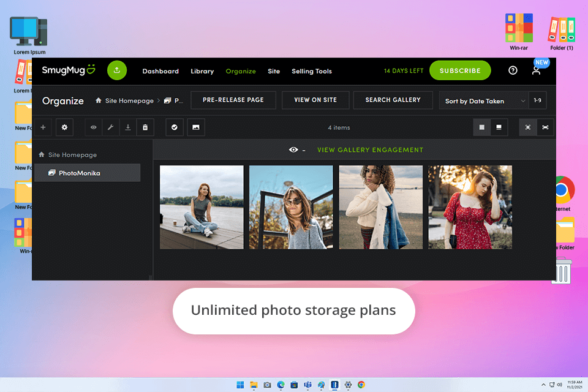Screen dimensions: 588x392
Task: Click the wrench tools icon
Action: click(111, 127)
